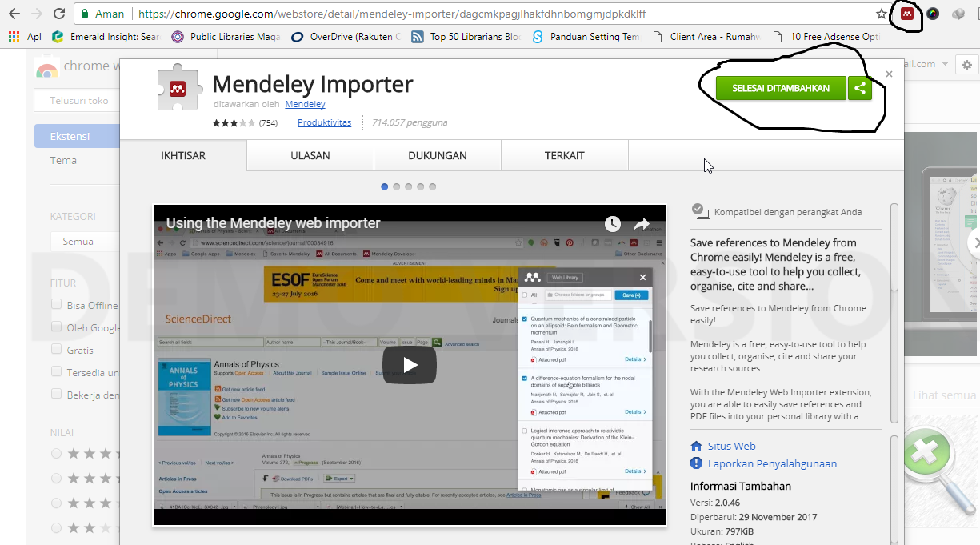Tick the Tersedia un… checkbox
Screen dimensions: 980x545
(57, 372)
